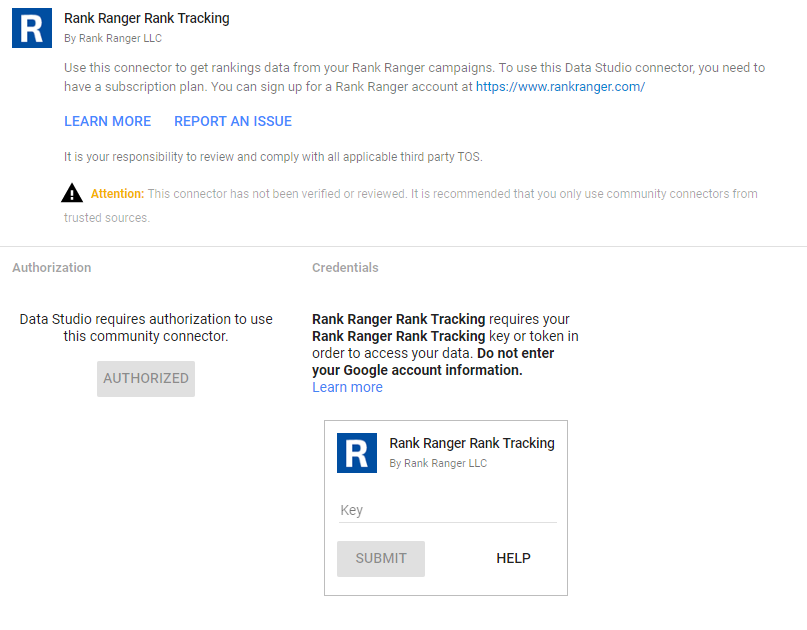Click the 'Rank Ranger Rank Tracking' header title
This screenshot has width=807, height=630.
[147, 18]
